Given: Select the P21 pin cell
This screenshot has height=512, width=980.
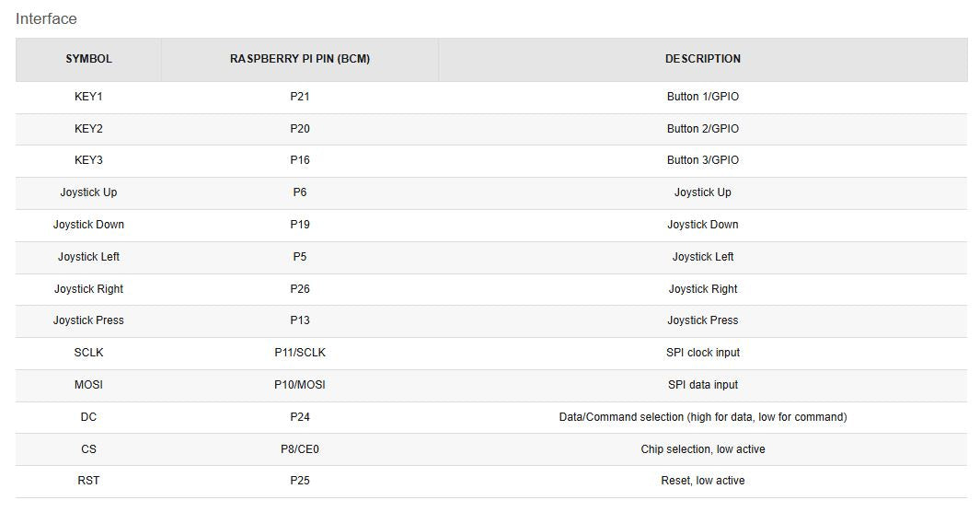Looking at the screenshot, I should click(x=300, y=97).
